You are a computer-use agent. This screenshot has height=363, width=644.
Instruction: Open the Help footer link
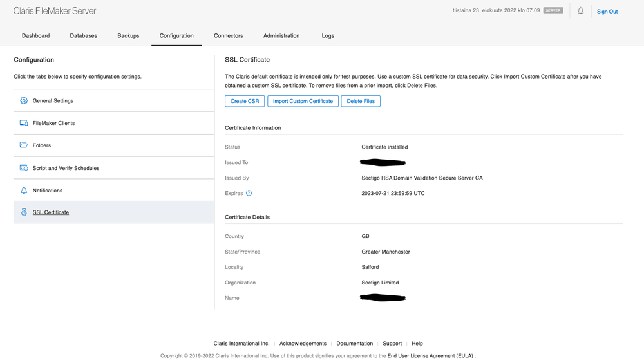(417, 343)
